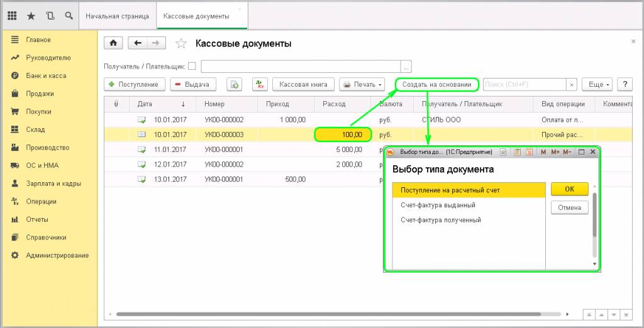Select document number УК00-000003
Image resolution: width=644 pixels, height=328 pixels.
click(x=224, y=134)
